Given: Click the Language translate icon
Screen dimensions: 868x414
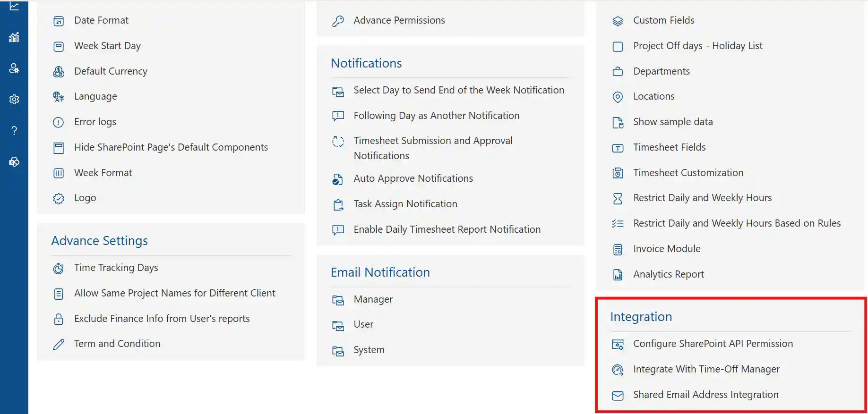Looking at the screenshot, I should [x=59, y=97].
